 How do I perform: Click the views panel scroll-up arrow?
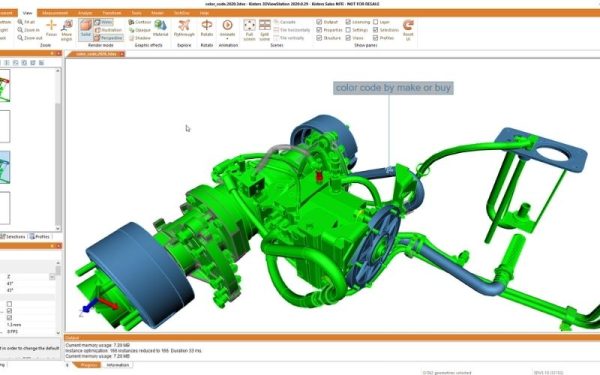coord(58,71)
